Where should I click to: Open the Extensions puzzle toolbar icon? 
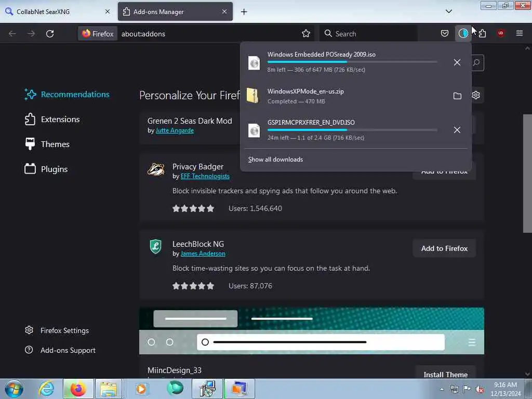click(x=482, y=33)
